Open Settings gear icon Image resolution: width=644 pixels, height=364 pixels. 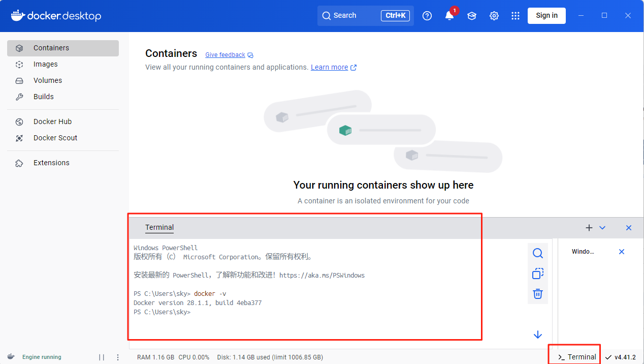point(494,16)
